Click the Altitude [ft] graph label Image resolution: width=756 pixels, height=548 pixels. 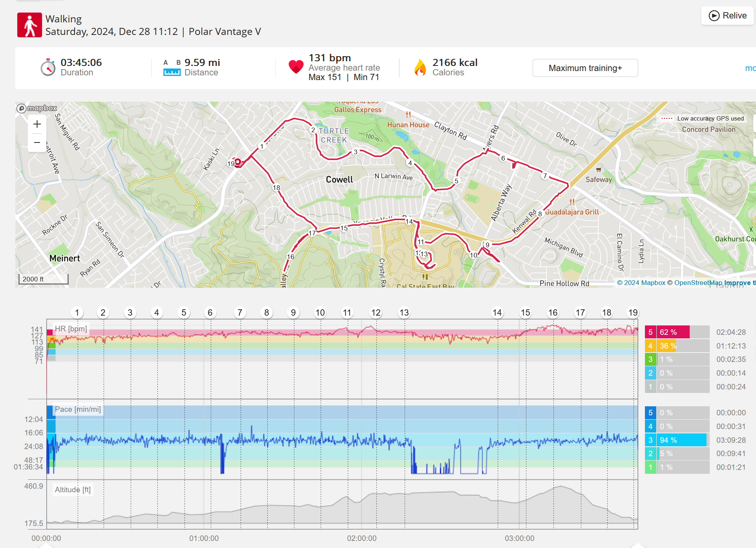(x=73, y=490)
